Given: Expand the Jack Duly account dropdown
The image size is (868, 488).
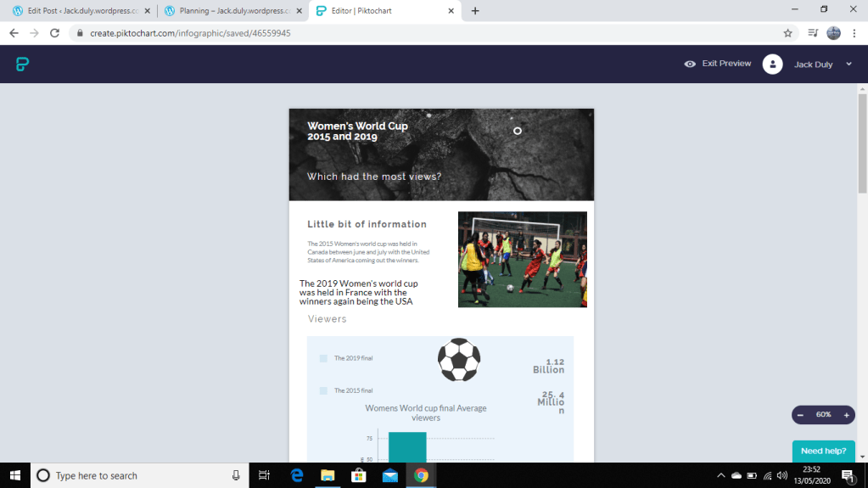Looking at the screenshot, I should pos(848,65).
